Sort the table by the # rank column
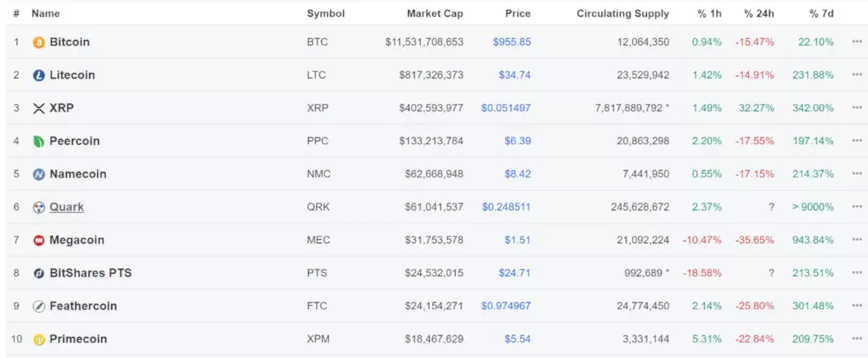This screenshot has width=868, height=358. 16,13
